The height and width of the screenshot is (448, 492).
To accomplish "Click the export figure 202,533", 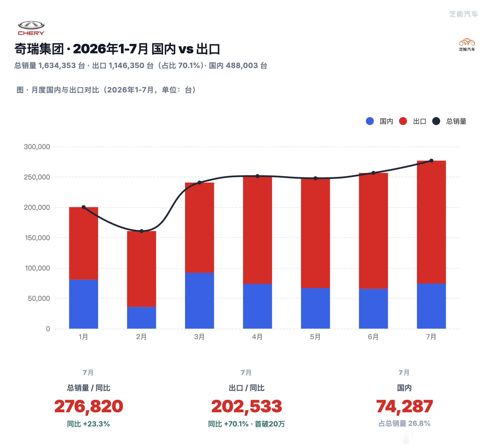I will click(247, 406).
